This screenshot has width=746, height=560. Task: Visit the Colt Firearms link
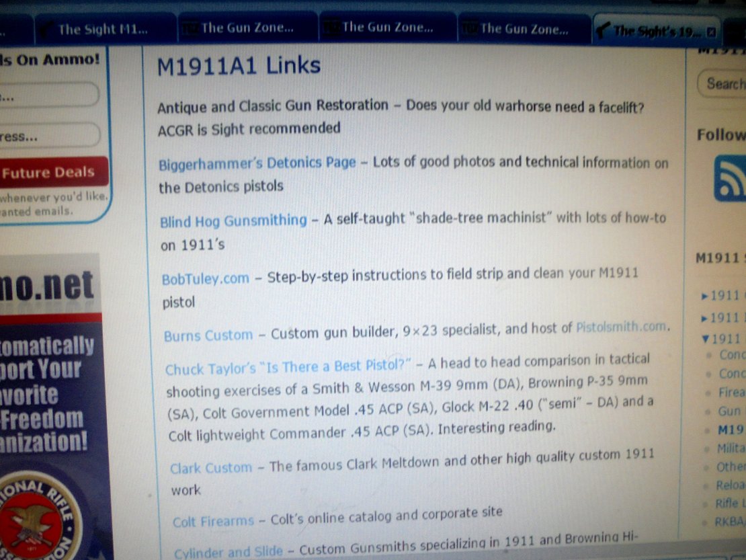pos(213,522)
